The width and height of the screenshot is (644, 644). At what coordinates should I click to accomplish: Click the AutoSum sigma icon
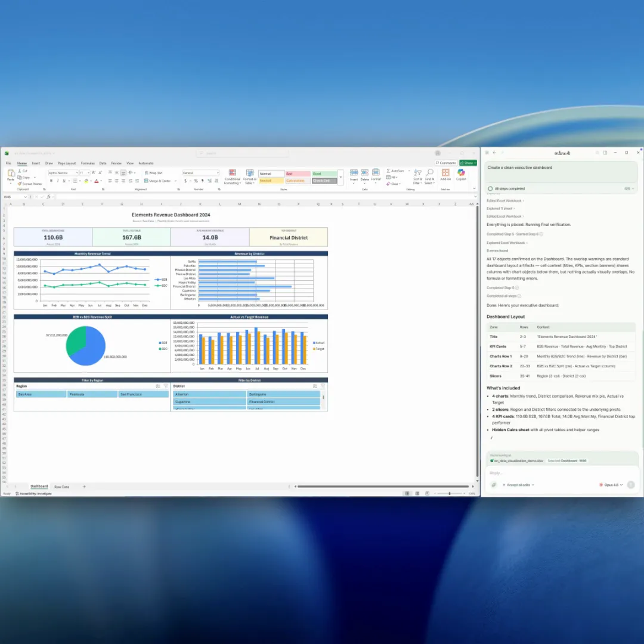pyautogui.click(x=389, y=171)
